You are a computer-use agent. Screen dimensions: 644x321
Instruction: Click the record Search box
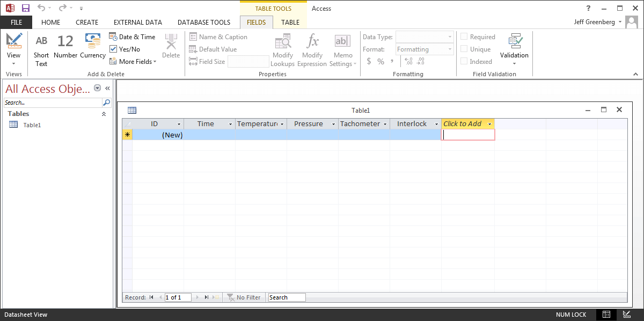pos(287,297)
